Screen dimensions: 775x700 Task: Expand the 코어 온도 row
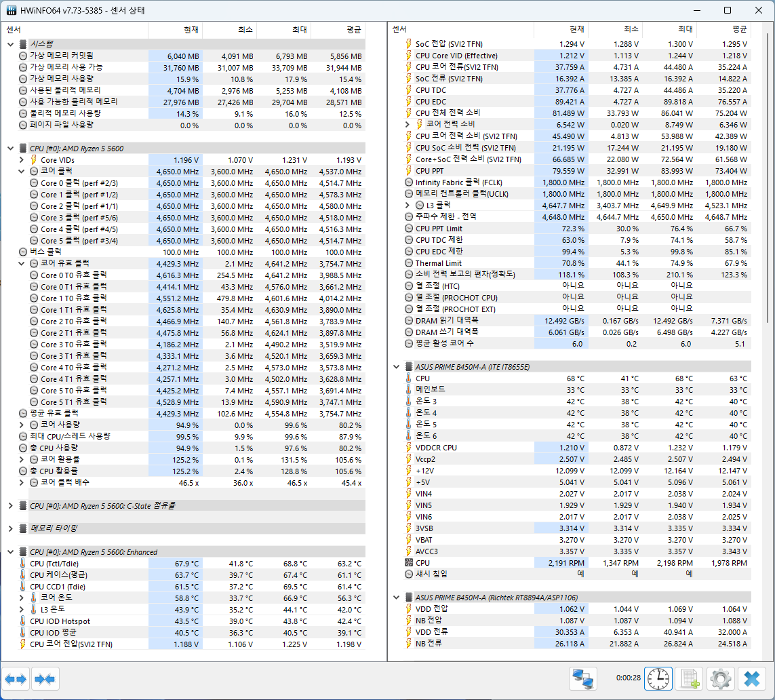coord(21,598)
